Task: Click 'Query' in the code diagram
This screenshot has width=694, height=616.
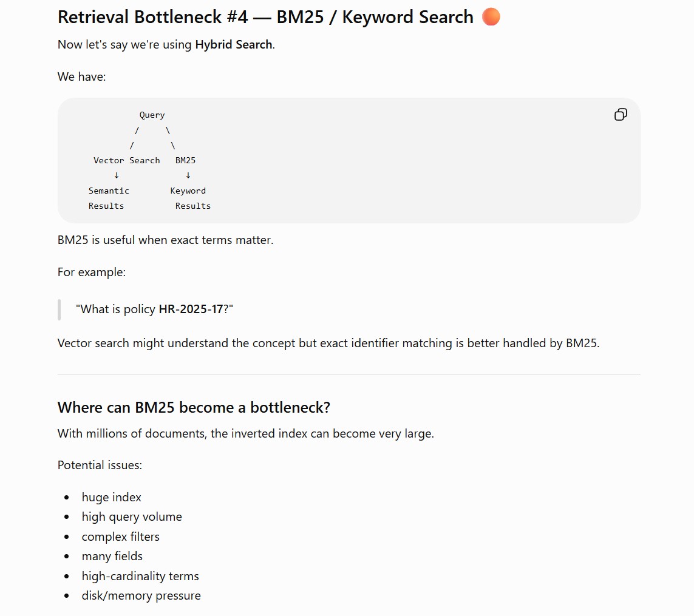Action: pyautogui.click(x=152, y=115)
